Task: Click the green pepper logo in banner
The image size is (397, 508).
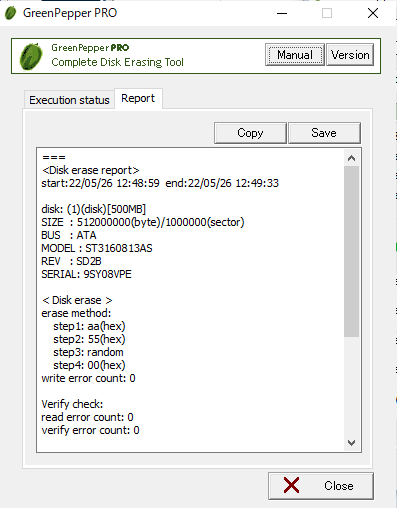Action: coord(31,57)
